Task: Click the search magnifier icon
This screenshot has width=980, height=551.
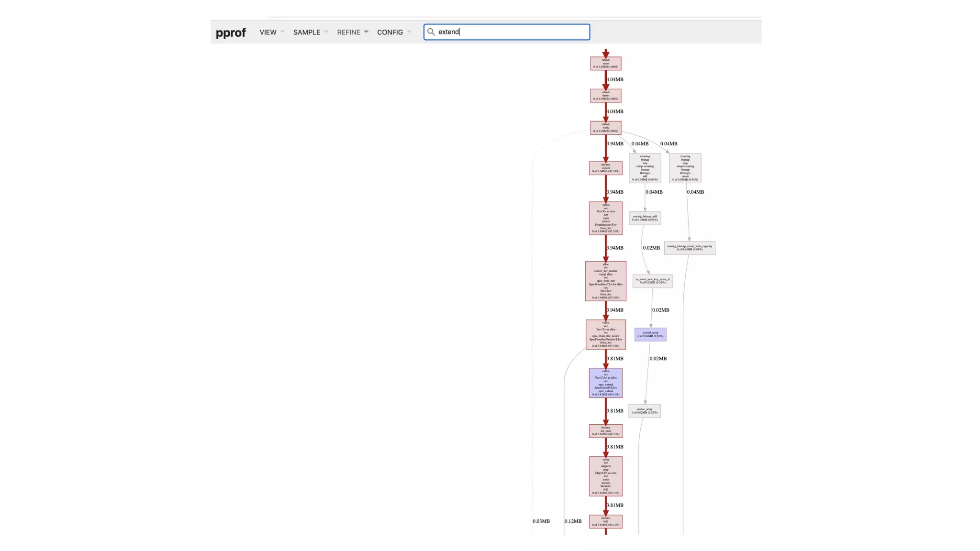Action: click(431, 32)
